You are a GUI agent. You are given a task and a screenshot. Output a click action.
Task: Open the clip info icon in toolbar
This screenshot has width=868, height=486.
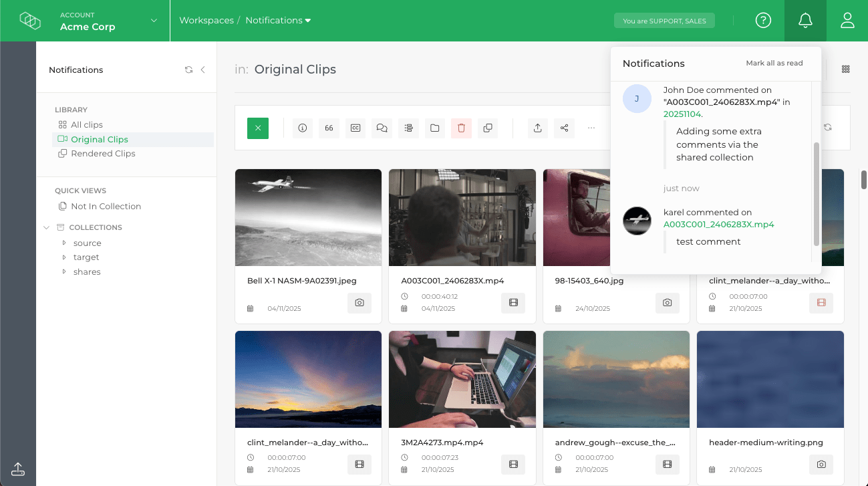click(303, 128)
